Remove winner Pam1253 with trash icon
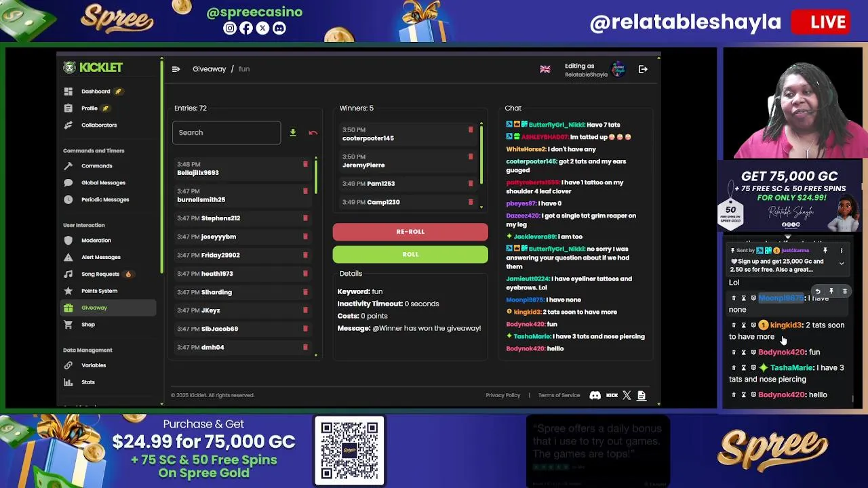 [471, 184]
